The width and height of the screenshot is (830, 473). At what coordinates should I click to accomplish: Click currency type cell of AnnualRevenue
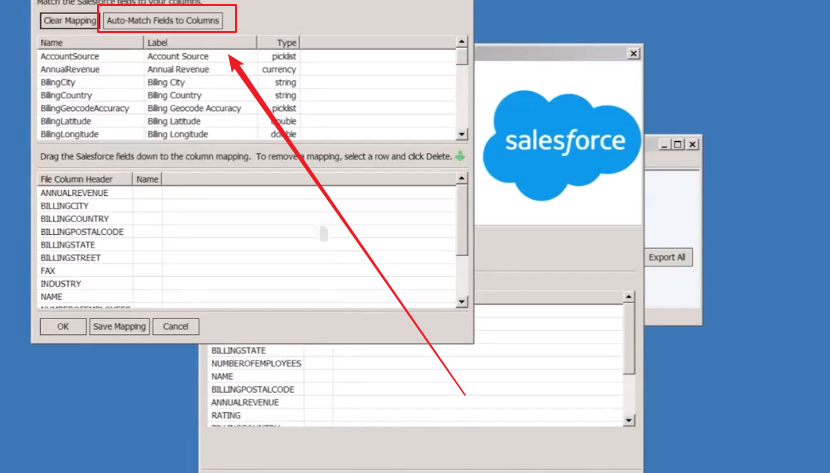279,69
